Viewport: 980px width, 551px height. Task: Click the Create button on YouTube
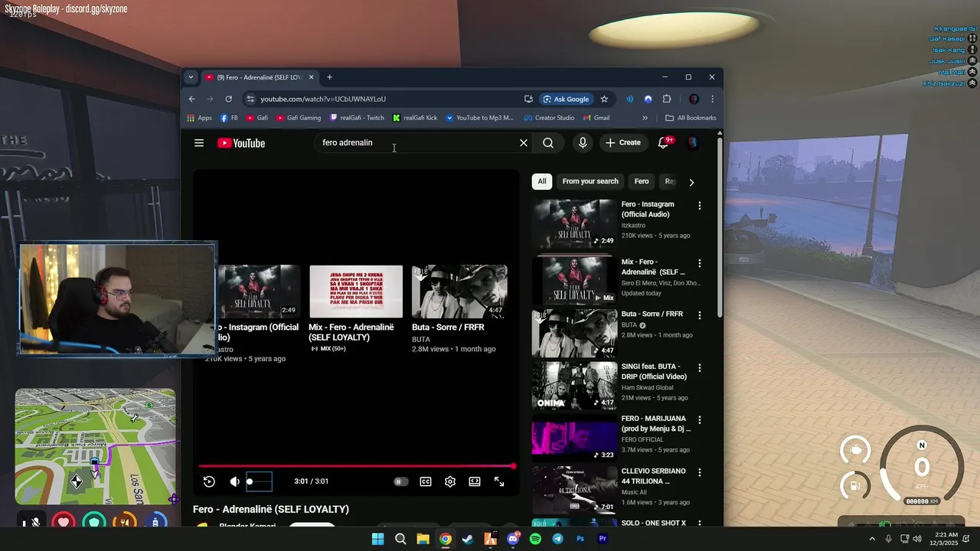click(623, 143)
